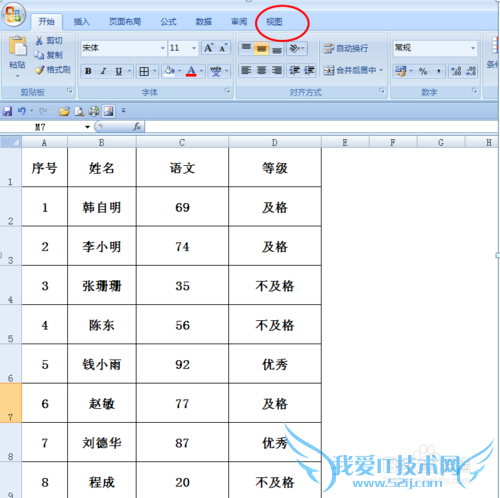Quick print with printer icon
The width and height of the screenshot is (500, 498).
point(94,111)
